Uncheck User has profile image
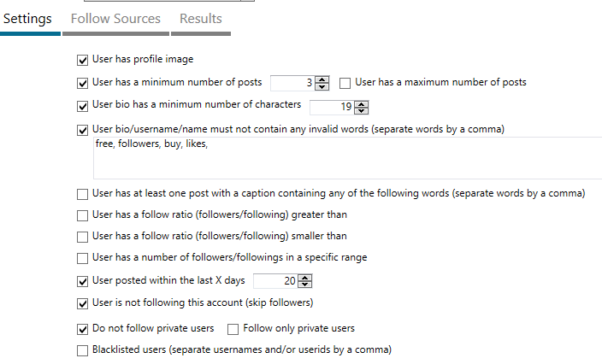This screenshot has height=364, width=602. point(83,60)
